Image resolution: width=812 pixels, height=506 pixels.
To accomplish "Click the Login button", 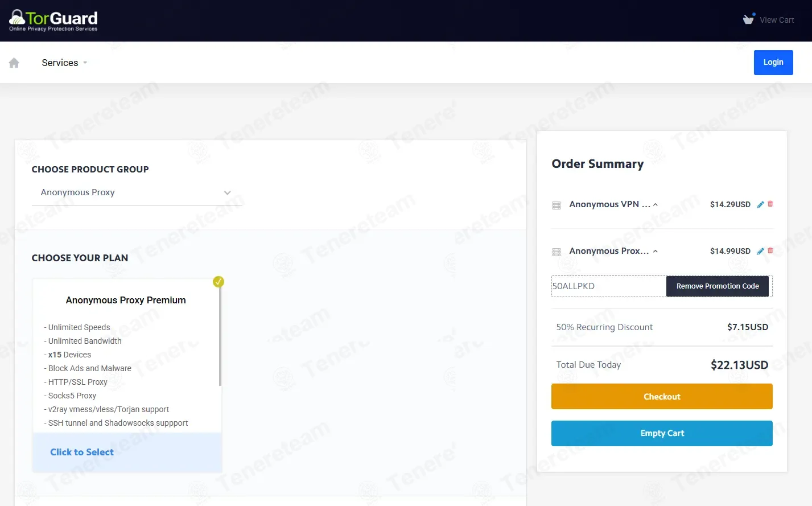I will [773, 63].
